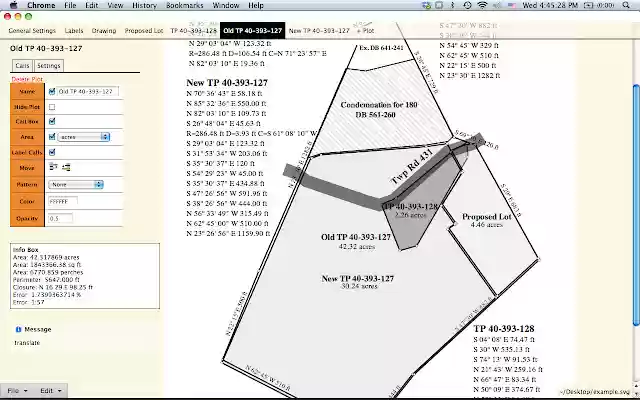This screenshot has height=400, width=640.
Task: Click the Ex. DB 641-241 label
Action: coord(381,48)
